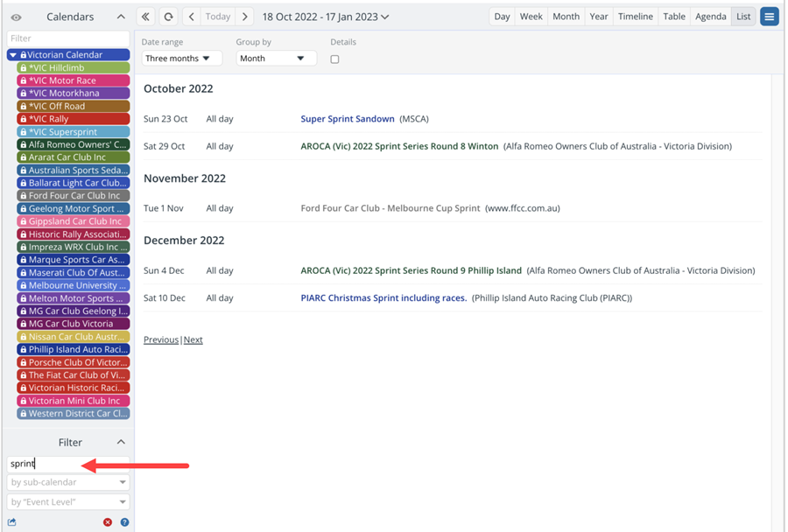This screenshot has width=788, height=532.
Task: Go to next date range arrow
Action: point(245,17)
